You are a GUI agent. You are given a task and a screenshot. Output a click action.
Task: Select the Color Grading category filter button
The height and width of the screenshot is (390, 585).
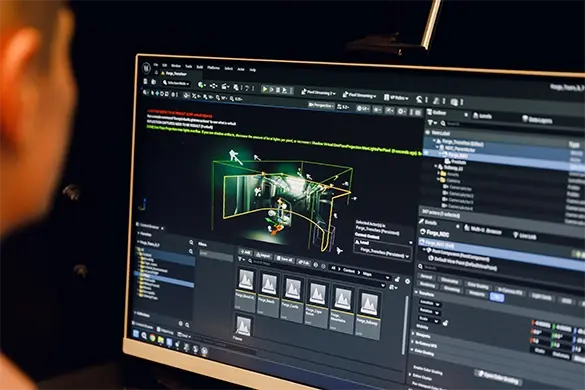478,287
